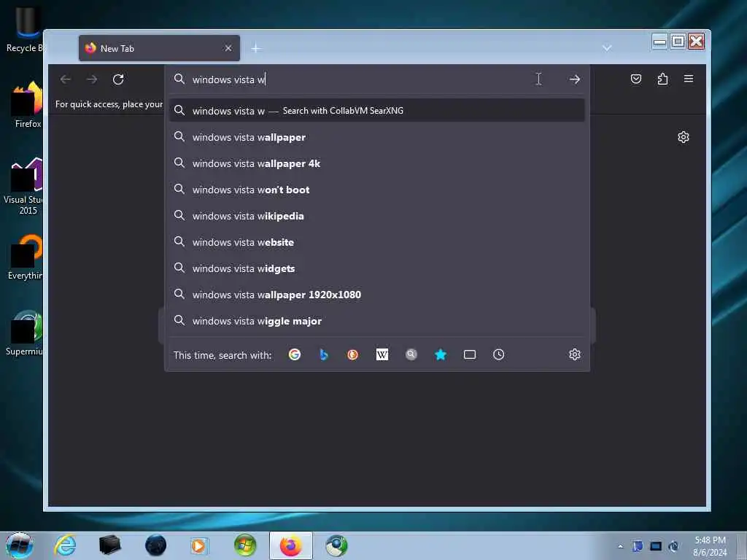The width and height of the screenshot is (747, 560).
Task: Open Windows Media Player from the taskbar
Action: coord(199,545)
